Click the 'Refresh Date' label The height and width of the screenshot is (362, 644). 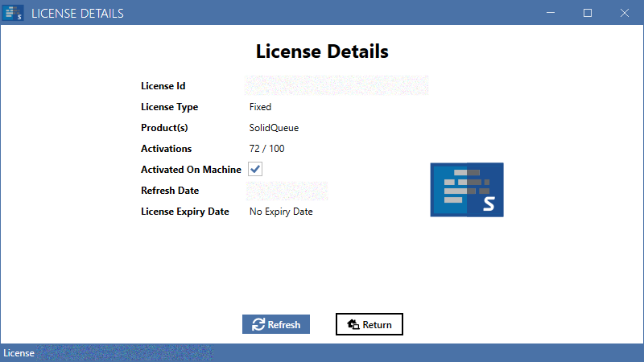pyautogui.click(x=170, y=191)
